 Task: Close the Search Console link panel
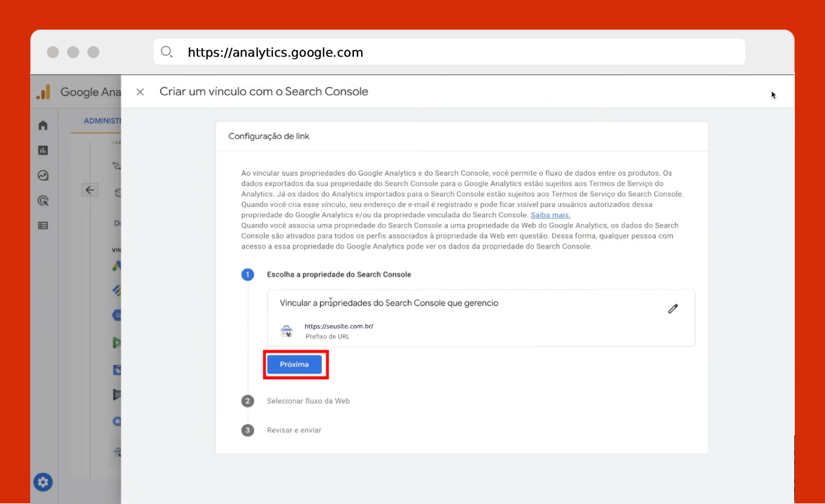click(140, 92)
